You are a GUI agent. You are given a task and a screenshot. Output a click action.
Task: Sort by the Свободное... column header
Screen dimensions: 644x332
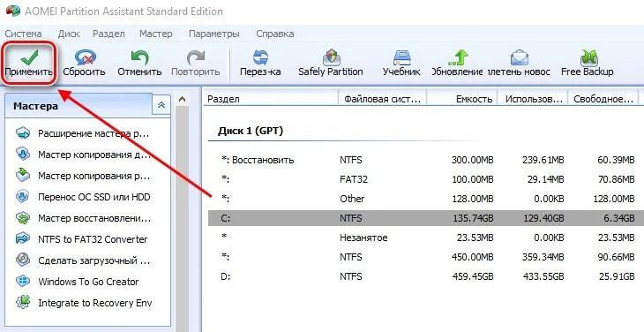pyautogui.click(x=603, y=99)
